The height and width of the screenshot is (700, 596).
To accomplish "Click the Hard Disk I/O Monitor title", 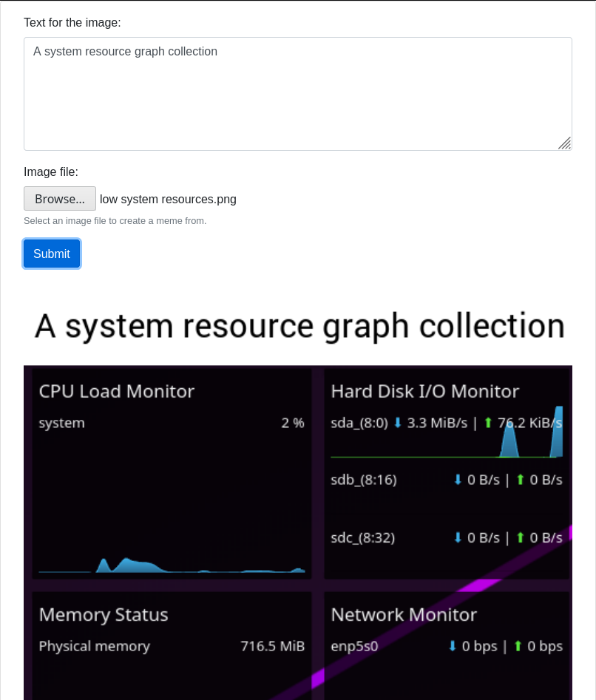I will coord(425,391).
